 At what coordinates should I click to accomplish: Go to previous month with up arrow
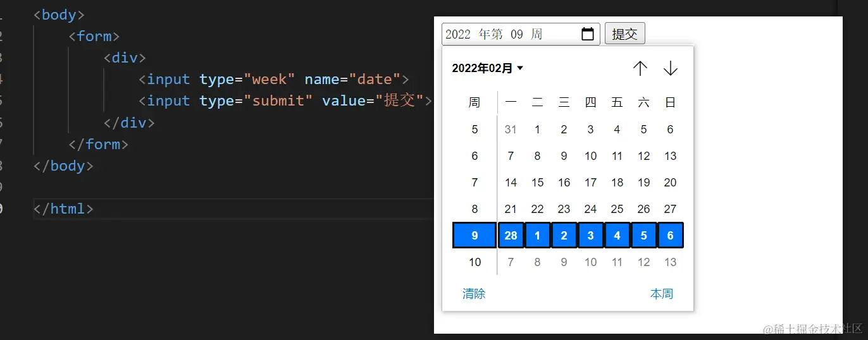pyautogui.click(x=640, y=68)
